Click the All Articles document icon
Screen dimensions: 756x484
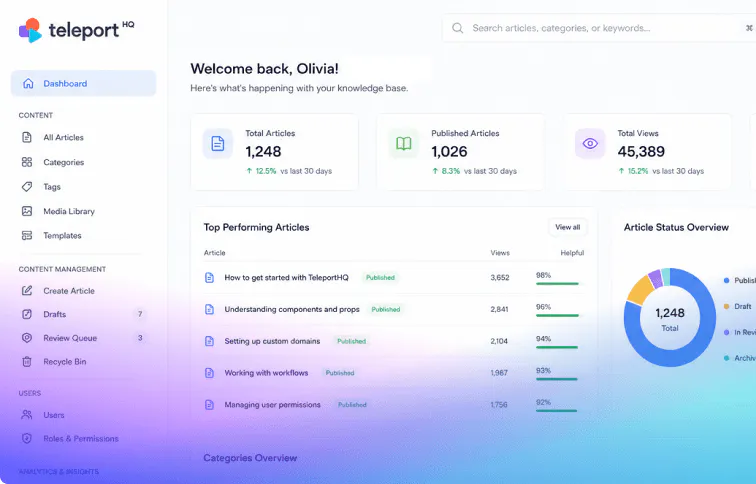[x=27, y=137]
